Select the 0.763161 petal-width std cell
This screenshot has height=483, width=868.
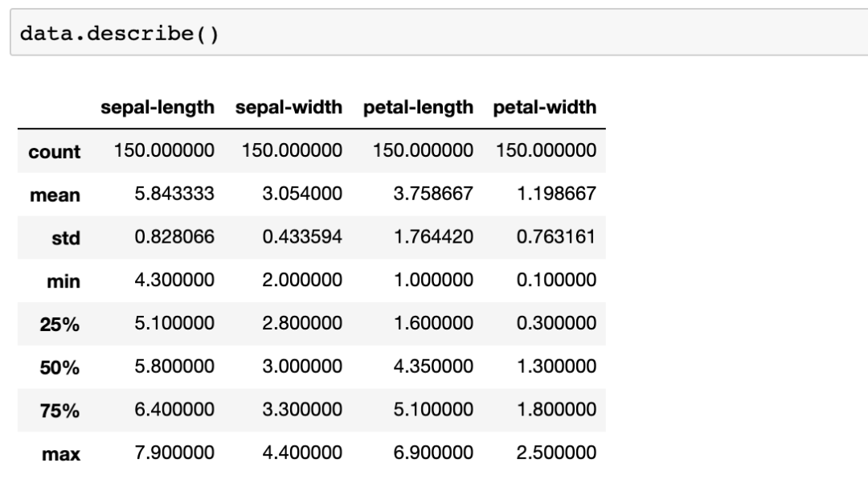556,236
